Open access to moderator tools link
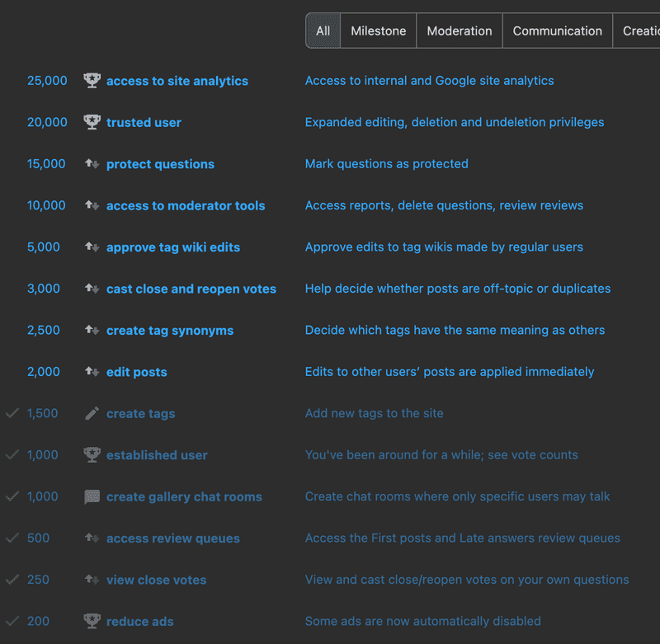This screenshot has width=660, height=644. pos(186,205)
